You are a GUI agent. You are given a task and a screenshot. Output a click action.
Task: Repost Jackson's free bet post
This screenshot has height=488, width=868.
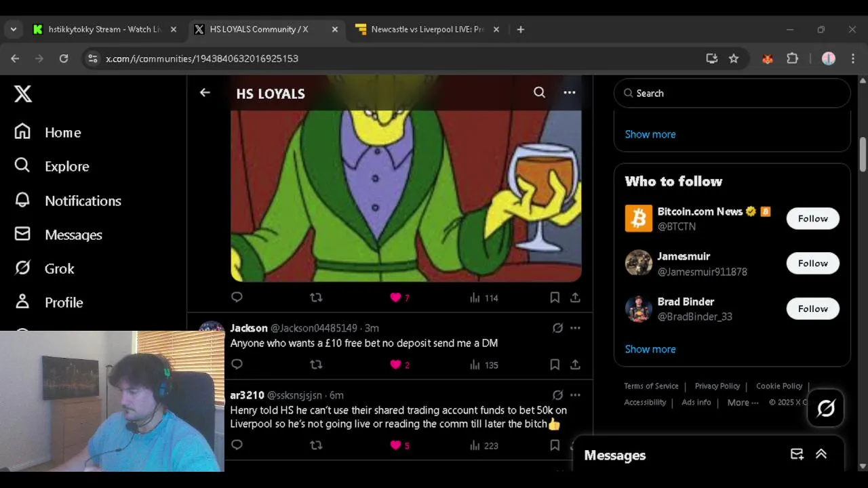click(316, 364)
